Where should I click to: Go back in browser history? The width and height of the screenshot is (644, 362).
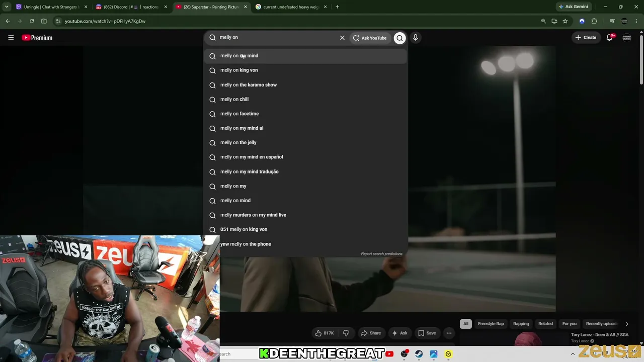pos(8,21)
